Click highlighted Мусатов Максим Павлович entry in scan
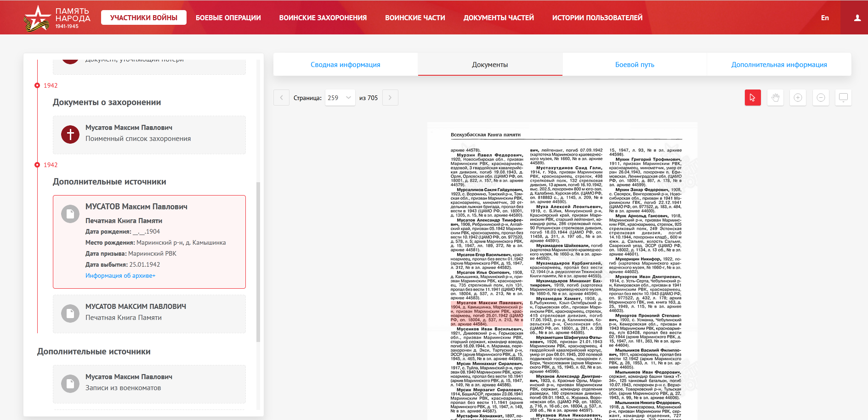 pyautogui.click(x=487, y=313)
